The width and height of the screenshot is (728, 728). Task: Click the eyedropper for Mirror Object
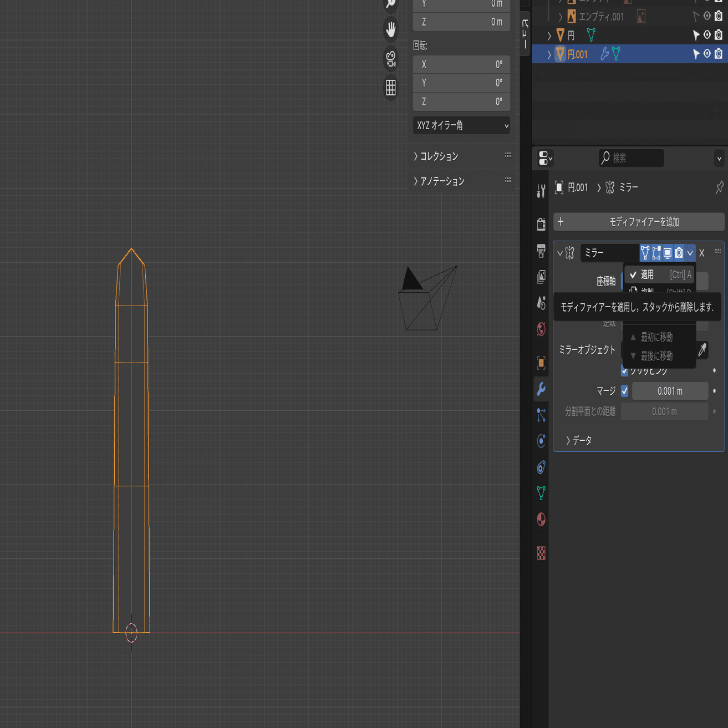pos(702,349)
